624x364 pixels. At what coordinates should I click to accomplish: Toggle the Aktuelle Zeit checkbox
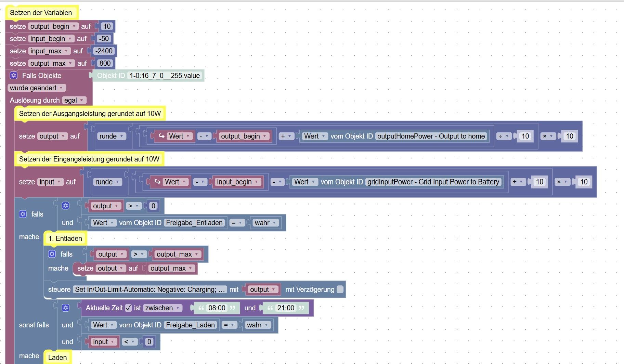128,308
